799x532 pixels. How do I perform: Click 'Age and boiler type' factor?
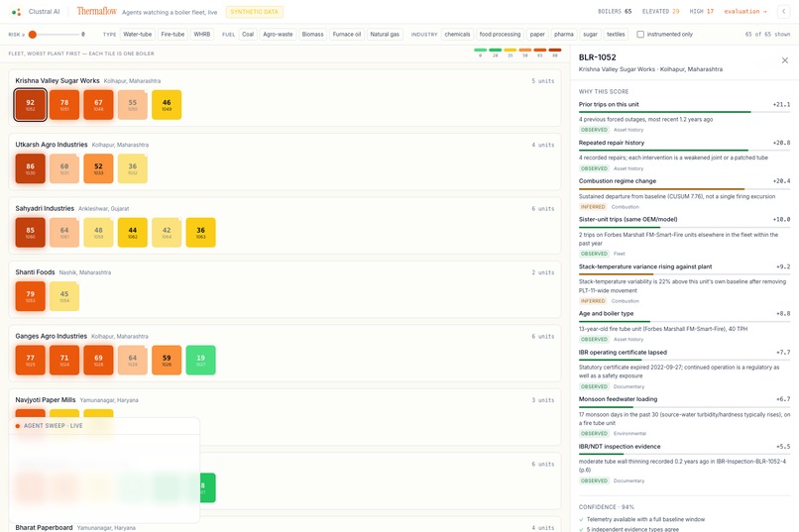pos(606,314)
